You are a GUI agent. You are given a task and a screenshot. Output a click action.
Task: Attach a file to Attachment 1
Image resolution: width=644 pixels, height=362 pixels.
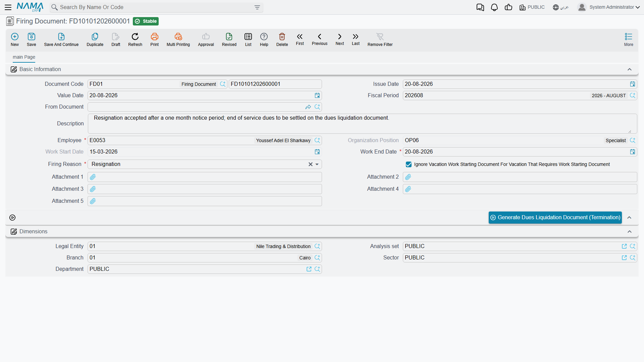tap(93, 177)
